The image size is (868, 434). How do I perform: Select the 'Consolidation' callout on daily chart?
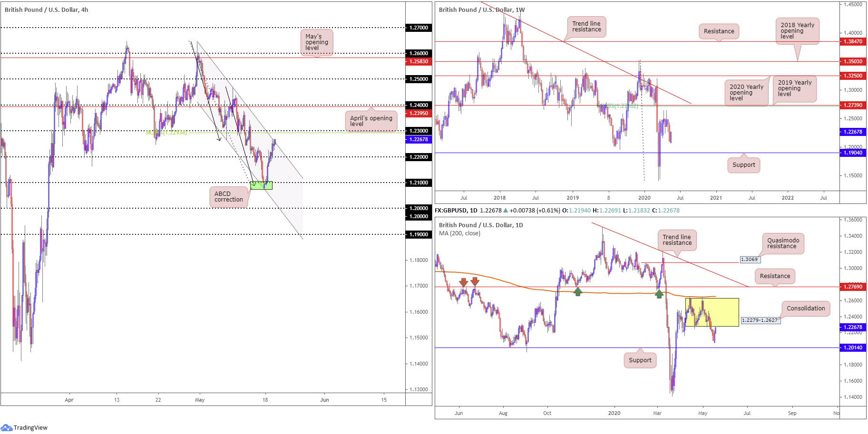coord(806,309)
